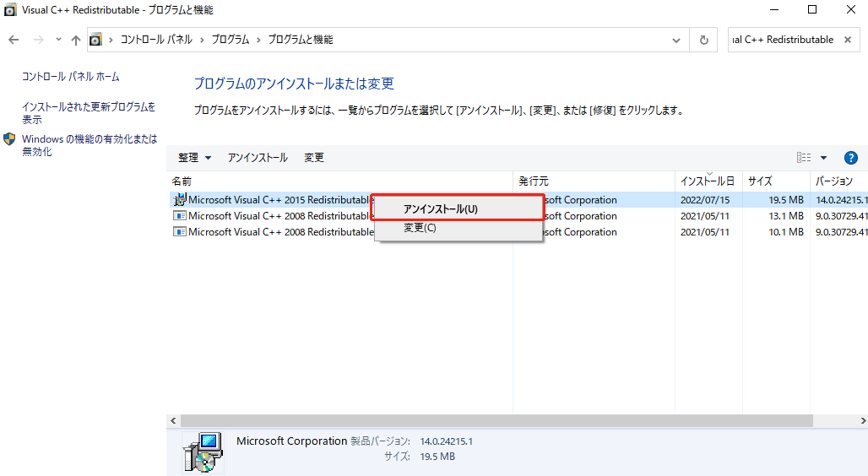
Task: Expand the view options dropdown arrow
Action: pos(824,158)
